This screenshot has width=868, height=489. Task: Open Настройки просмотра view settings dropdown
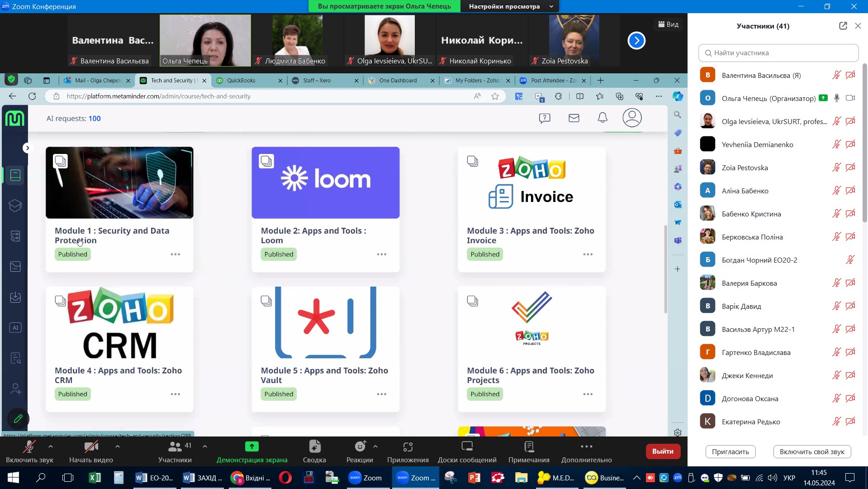pos(510,6)
